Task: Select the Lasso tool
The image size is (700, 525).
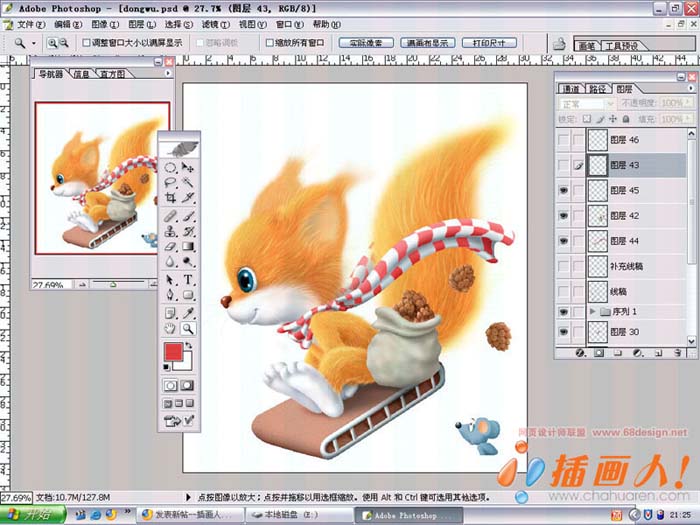Action: pos(170,183)
